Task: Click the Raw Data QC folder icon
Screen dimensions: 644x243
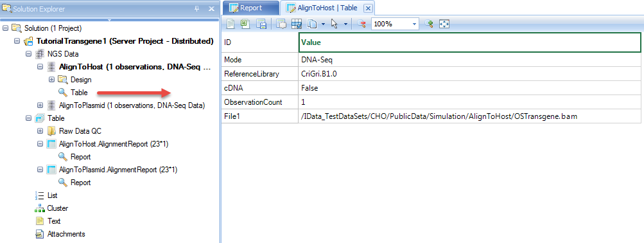Action: [51, 131]
